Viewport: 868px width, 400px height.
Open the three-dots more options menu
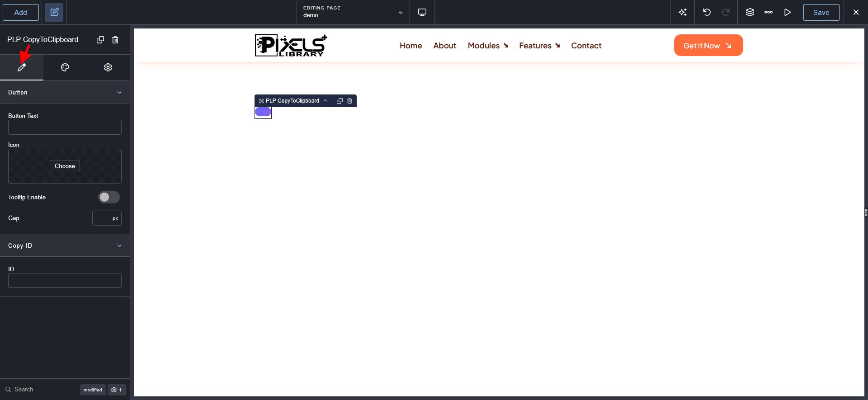[769, 12]
